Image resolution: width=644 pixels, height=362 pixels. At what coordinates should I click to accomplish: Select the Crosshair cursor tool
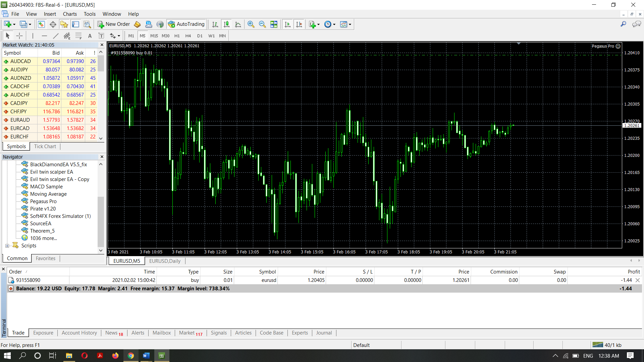[19, 36]
